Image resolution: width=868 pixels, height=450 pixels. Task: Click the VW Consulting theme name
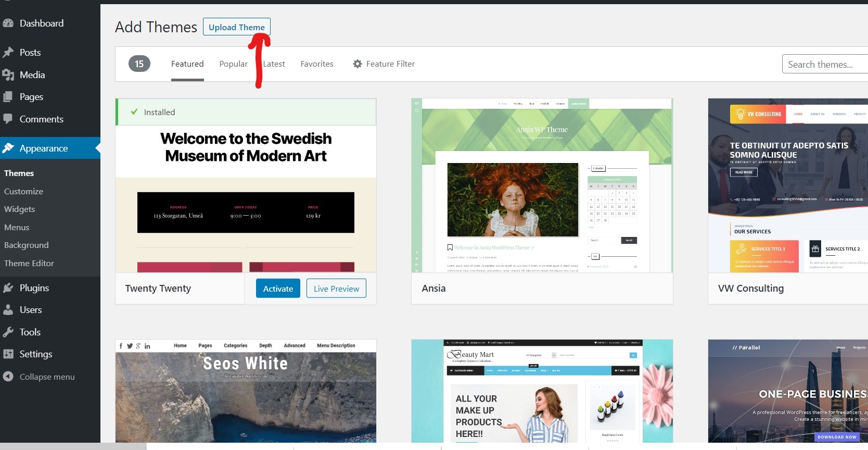[751, 289]
